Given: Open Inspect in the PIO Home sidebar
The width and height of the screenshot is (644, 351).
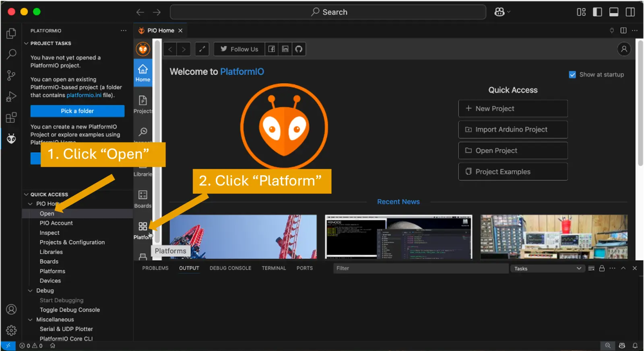Looking at the screenshot, I should (143, 134).
